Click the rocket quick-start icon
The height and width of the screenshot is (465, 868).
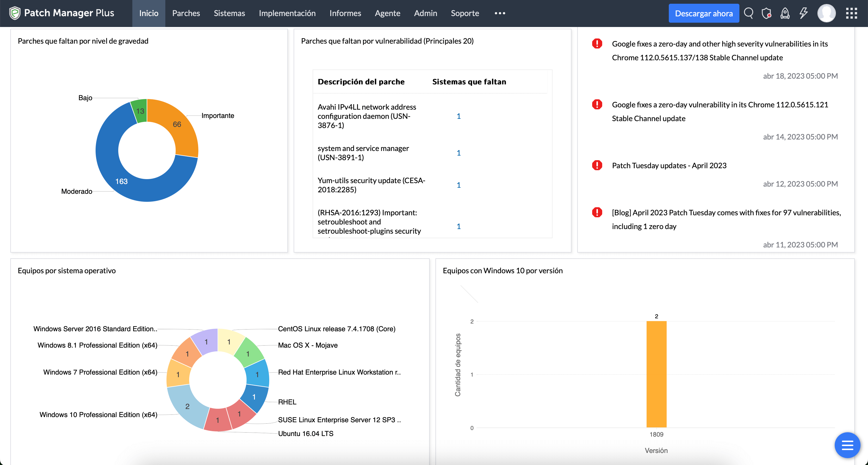click(785, 13)
